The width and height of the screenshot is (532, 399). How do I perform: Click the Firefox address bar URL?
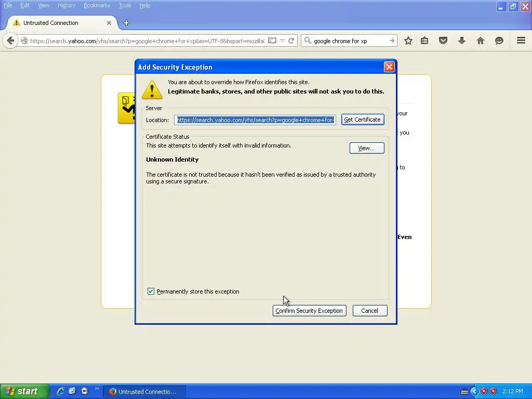tap(147, 41)
